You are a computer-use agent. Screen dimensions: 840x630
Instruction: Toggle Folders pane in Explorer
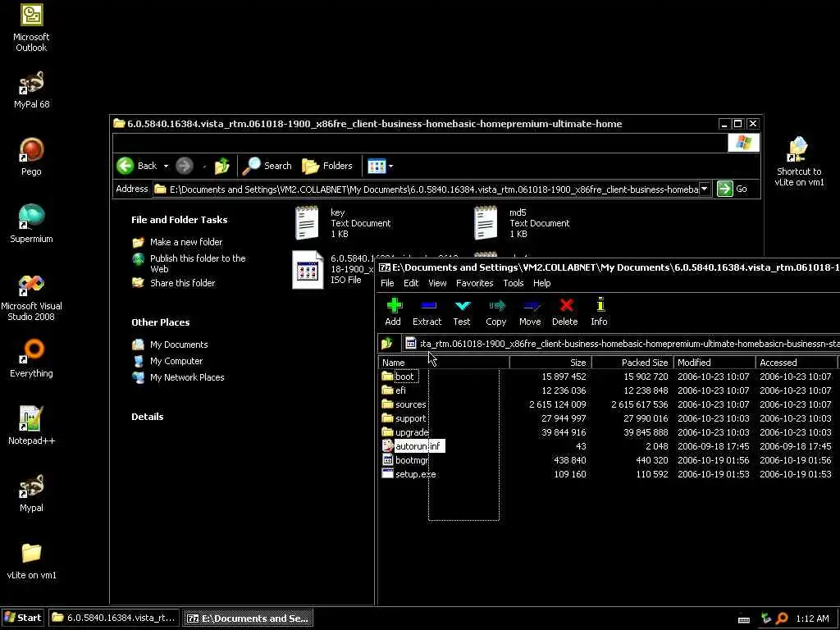coord(327,166)
